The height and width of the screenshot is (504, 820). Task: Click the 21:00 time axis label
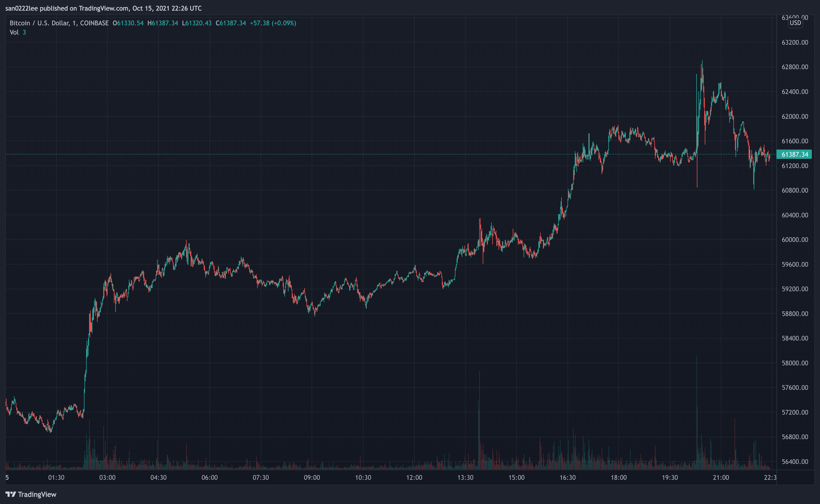721,478
